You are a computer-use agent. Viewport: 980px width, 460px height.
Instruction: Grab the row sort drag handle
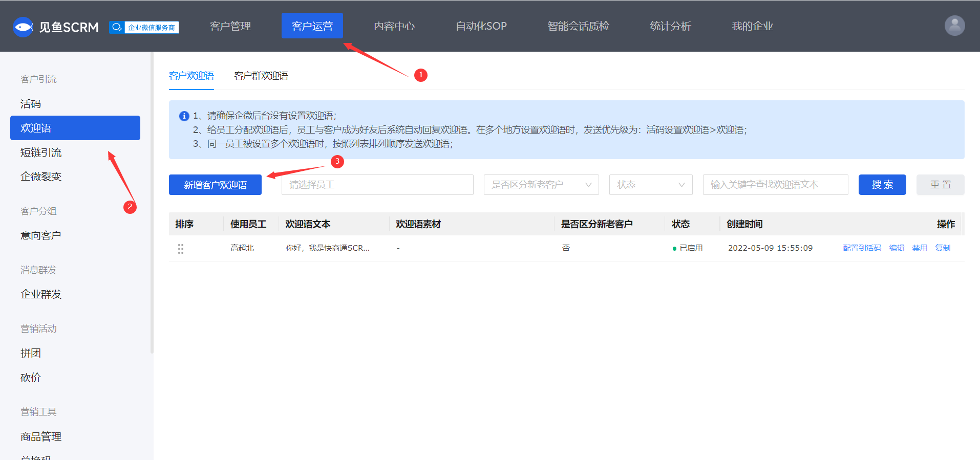180,249
